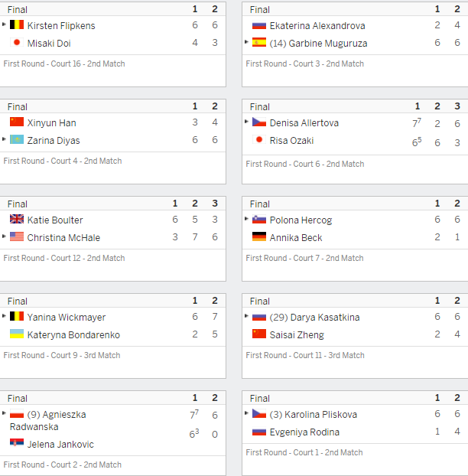This screenshot has width=468, height=476.
Task: Click Agnieszka Radwanska's name
Action: tap(48, 420)
